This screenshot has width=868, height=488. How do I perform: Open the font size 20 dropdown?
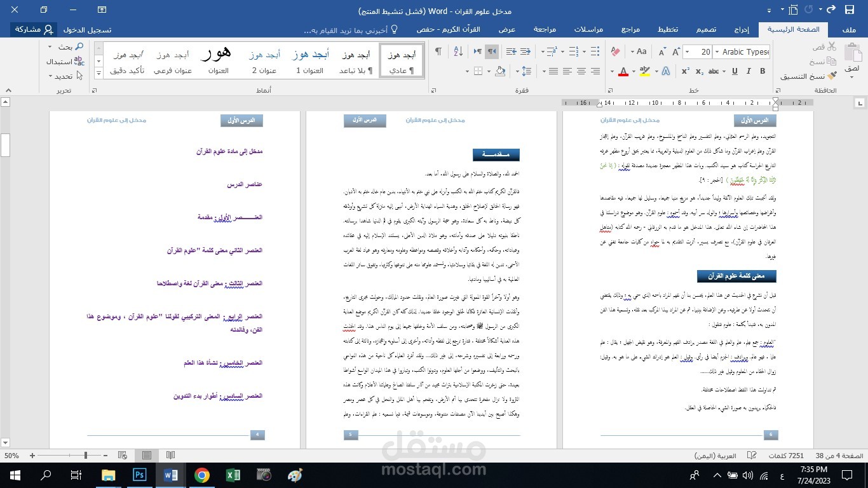point(688,52)
